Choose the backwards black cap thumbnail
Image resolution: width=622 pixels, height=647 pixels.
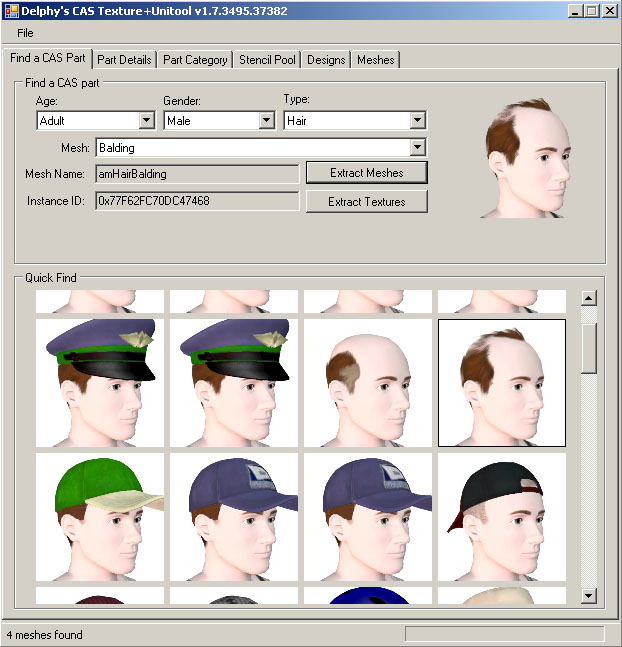click(x=501, y=517)
